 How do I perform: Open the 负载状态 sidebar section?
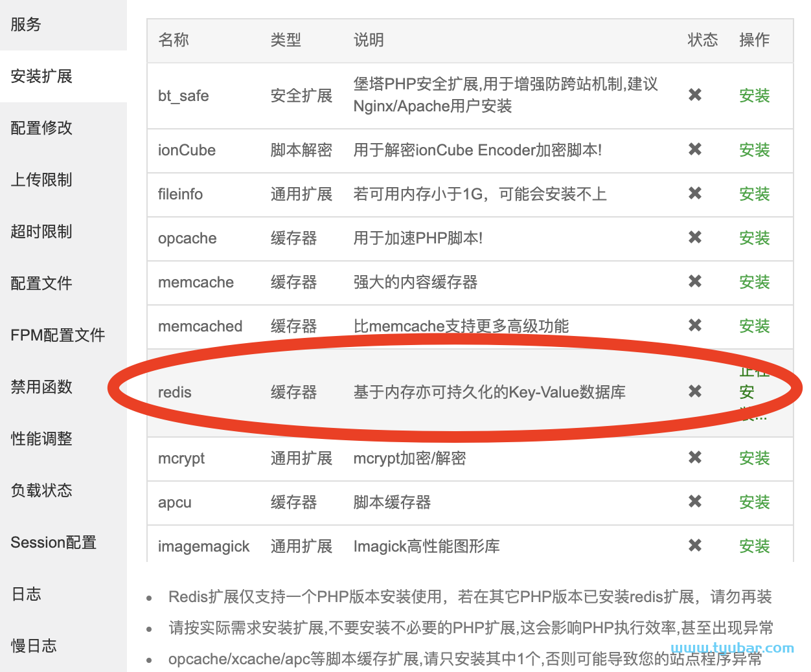40,490
